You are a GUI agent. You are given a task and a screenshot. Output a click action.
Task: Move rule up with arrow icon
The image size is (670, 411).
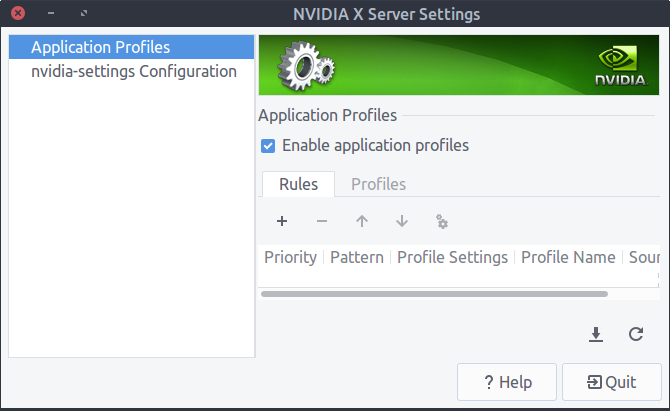(362, 221)
